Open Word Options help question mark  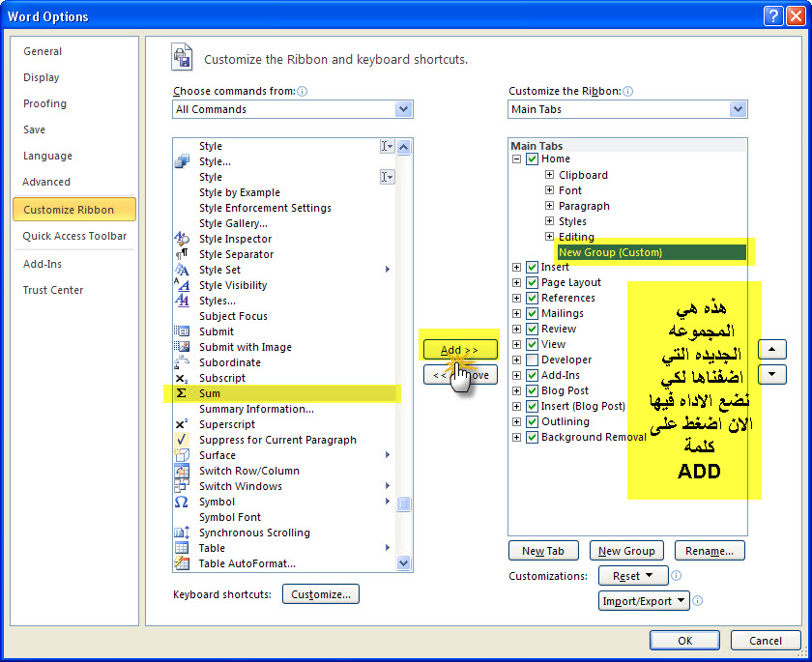[773, 16]
